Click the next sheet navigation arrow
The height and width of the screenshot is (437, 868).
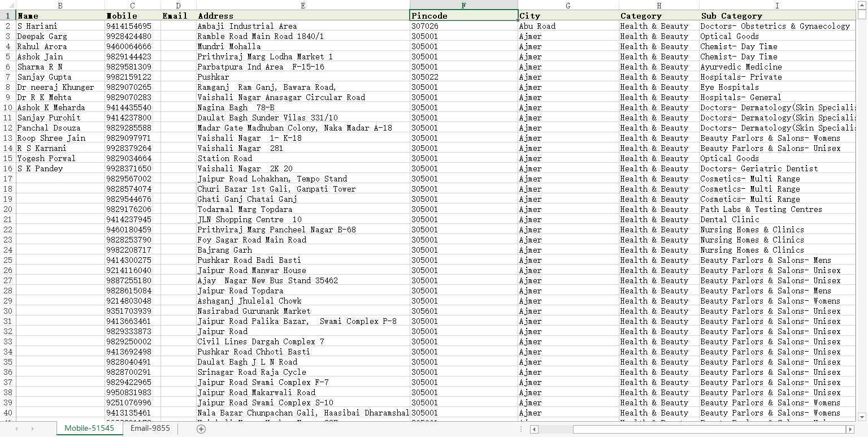coord(32,429)
